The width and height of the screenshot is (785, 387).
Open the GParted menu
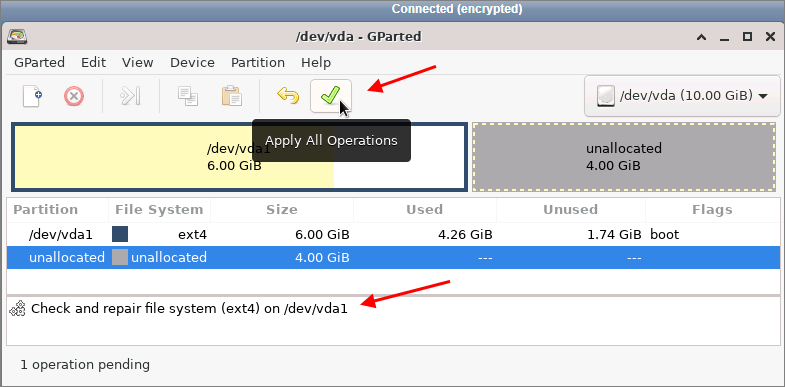tap(40, 63)
